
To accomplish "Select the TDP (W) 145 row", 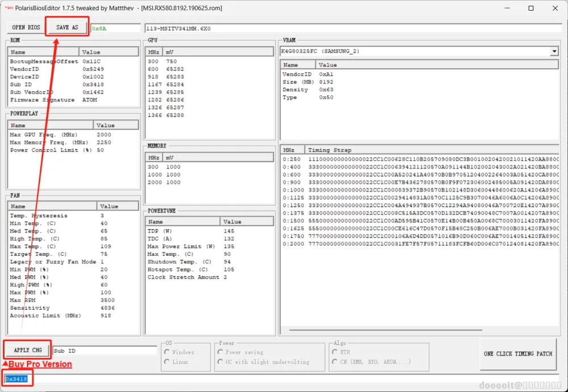I will [210, 231].
